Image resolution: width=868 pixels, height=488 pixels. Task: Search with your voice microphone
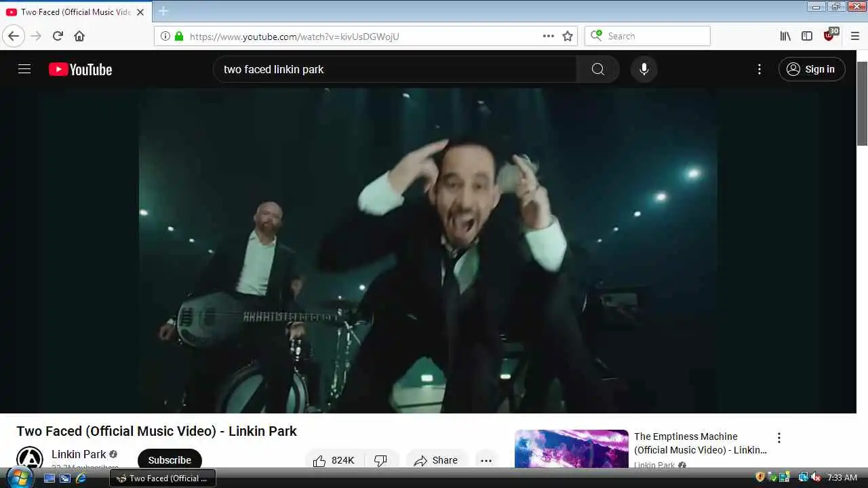pyautogui.click(x=644, y=69)
